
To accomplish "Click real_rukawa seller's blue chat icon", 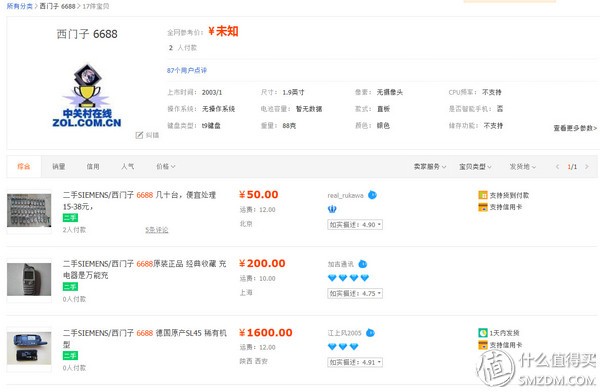I will [x=372, y=195].
